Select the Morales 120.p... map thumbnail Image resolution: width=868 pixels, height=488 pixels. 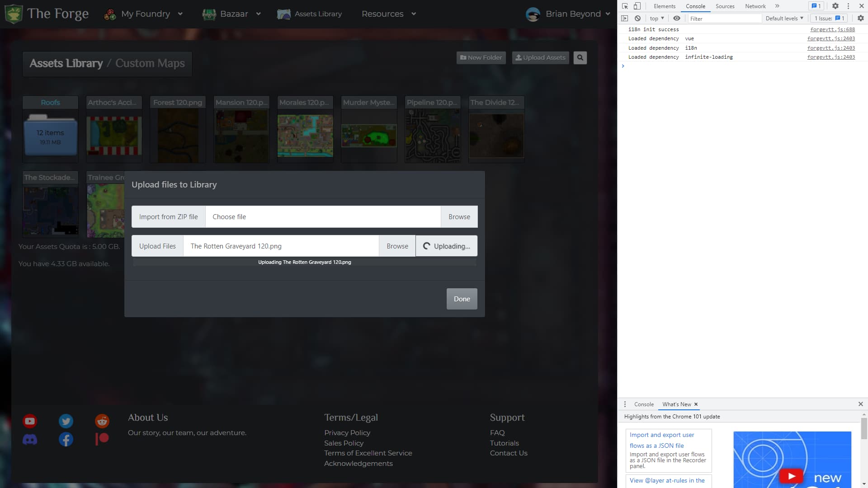[x=305, y=129]
